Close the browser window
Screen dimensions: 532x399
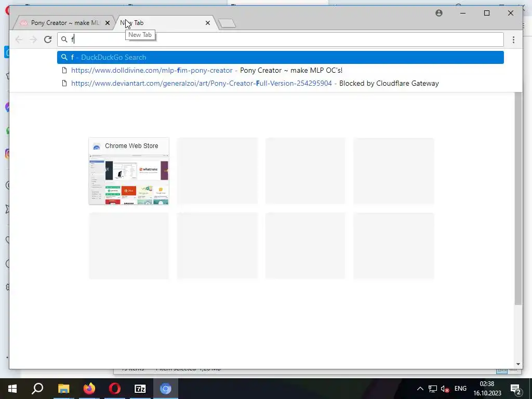(x=510, y=13)
